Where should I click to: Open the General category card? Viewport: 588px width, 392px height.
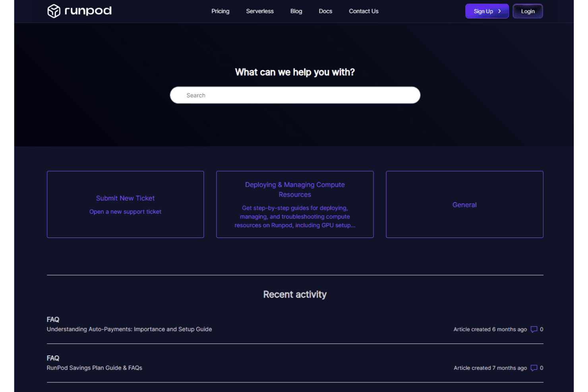464,205
